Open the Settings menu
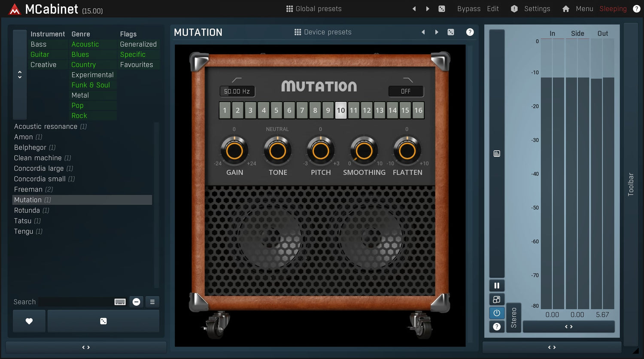The image size is (644, 359). coord(537,9)
